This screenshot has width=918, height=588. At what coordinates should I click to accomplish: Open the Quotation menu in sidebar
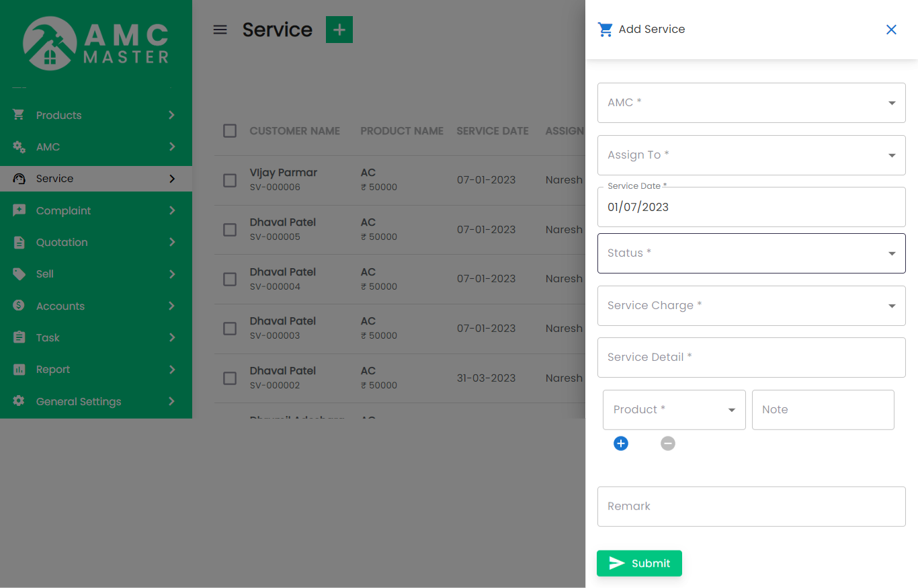pos(62,243)
